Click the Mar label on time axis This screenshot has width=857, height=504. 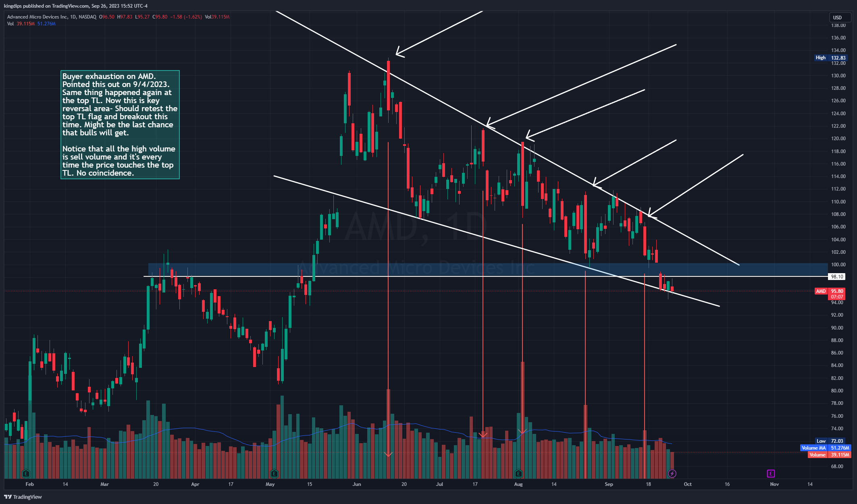click(x=104, y=484)
